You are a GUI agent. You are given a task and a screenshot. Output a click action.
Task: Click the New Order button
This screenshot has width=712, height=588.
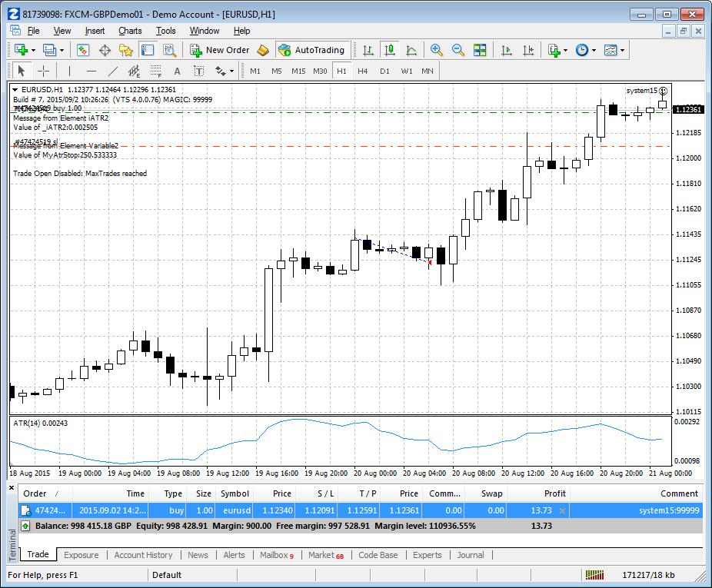(220, 50)
